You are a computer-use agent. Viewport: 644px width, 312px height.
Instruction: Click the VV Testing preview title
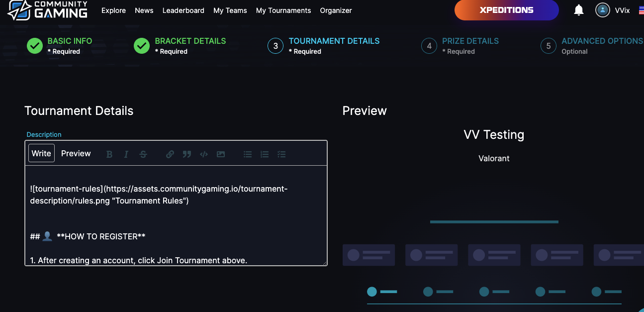[494, 134]
